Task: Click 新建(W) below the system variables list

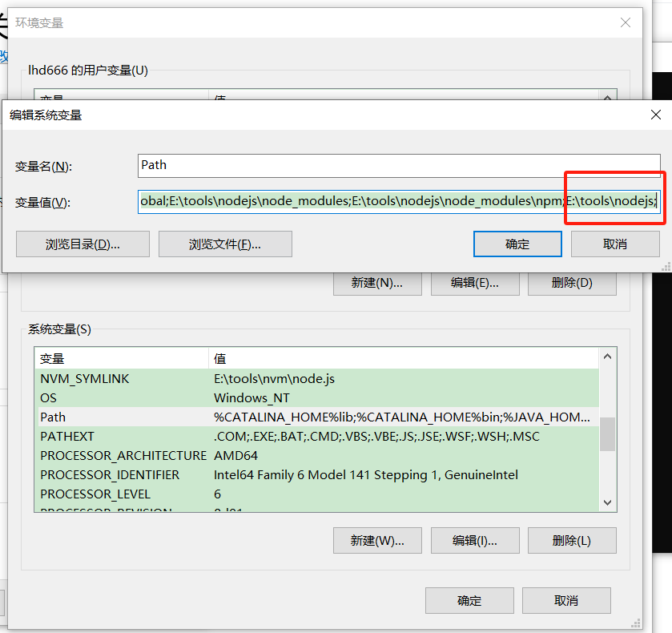Action: coord(376,540)
